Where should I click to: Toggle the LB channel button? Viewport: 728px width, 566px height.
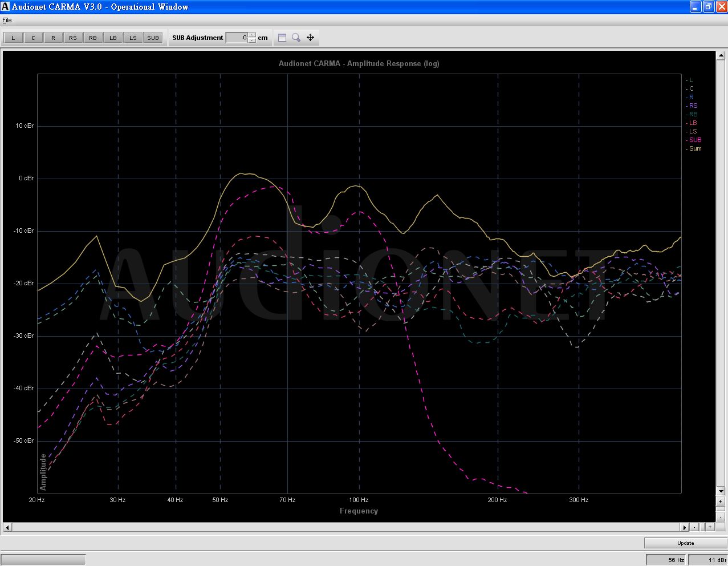pyautogui.click(x=113, y=38)
